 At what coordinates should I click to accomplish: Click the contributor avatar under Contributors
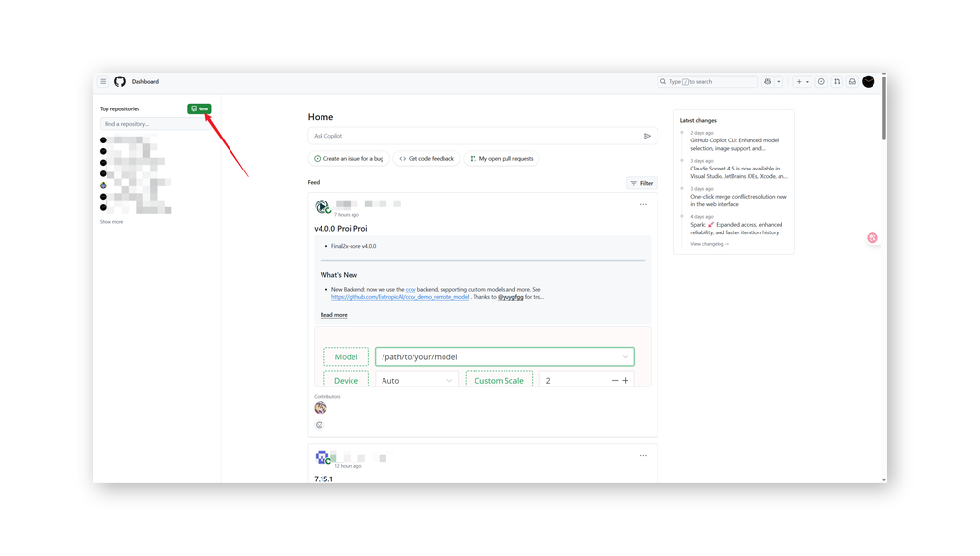pos(321,408)
